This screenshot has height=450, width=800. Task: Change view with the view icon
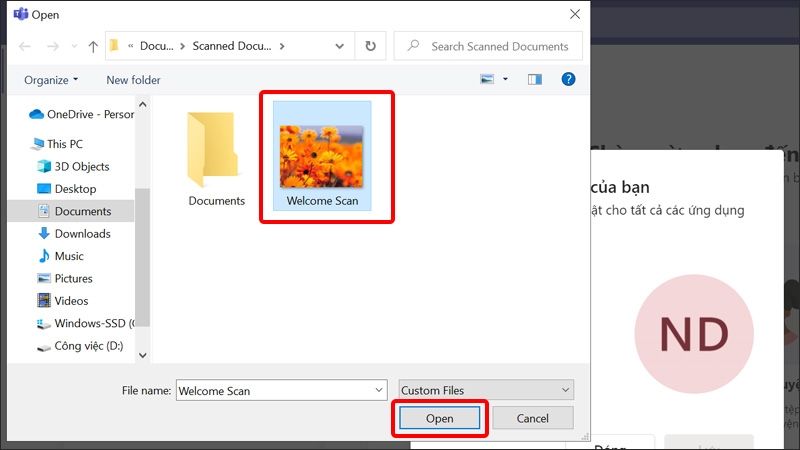(x=487, y=79)
